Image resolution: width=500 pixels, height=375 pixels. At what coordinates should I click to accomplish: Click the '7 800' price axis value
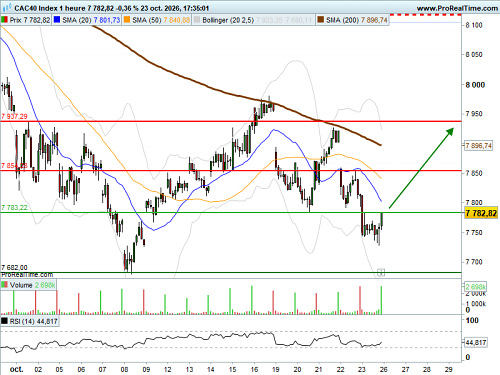[474, 203]
